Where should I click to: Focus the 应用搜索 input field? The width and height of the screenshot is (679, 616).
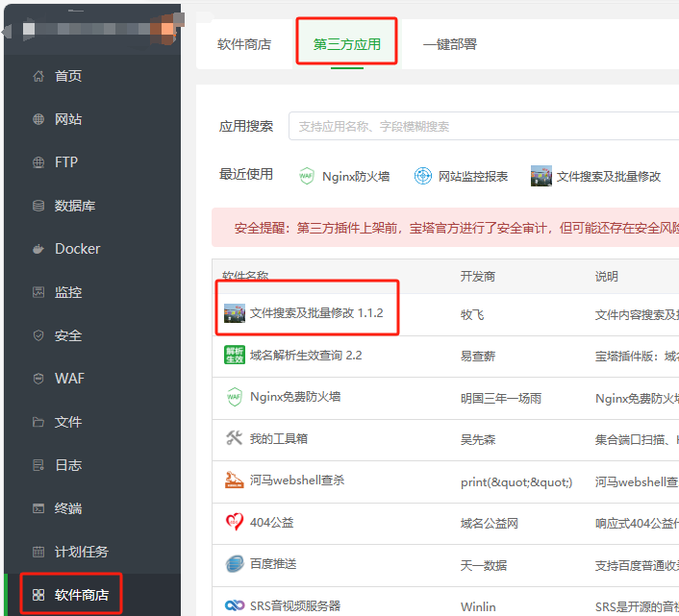[484, 126]
